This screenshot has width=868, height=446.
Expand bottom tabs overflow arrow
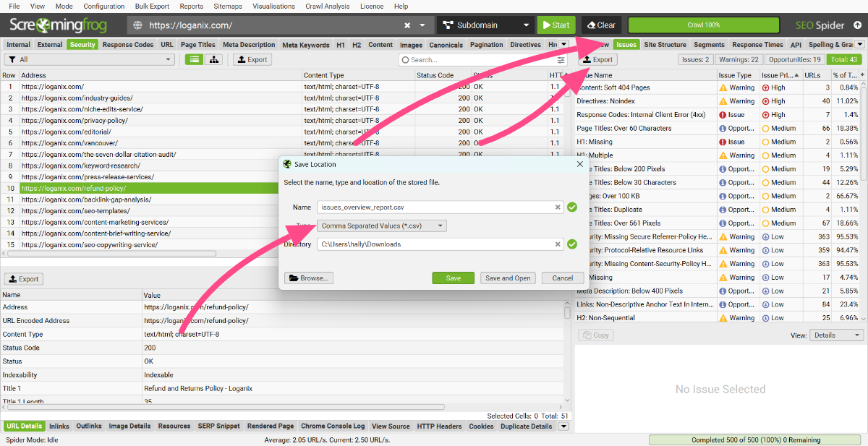coord(563,426)
